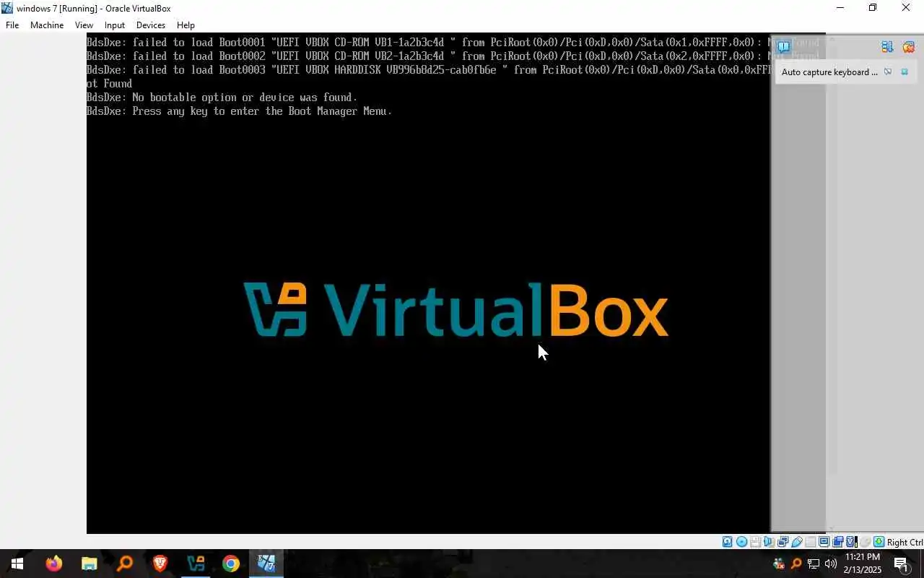Open Google Chrome from the taskbar

click(x=231, y=564)
